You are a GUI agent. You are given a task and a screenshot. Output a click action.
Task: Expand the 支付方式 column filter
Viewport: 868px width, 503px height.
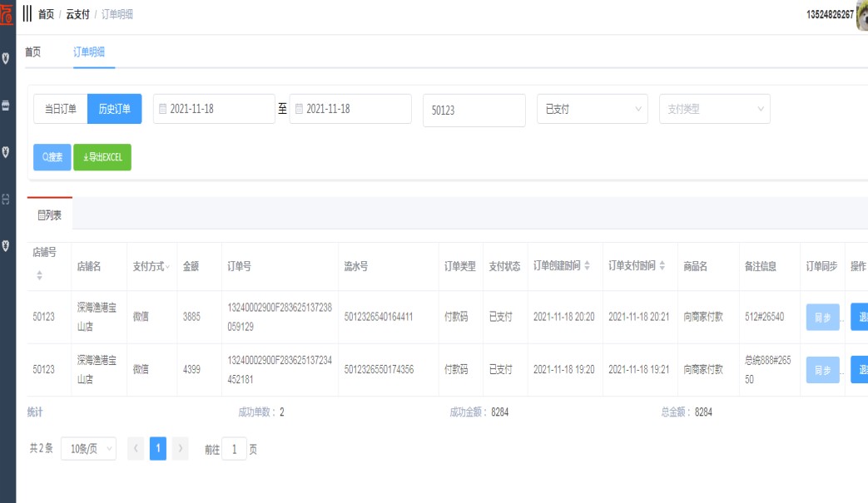click(169, 267)
